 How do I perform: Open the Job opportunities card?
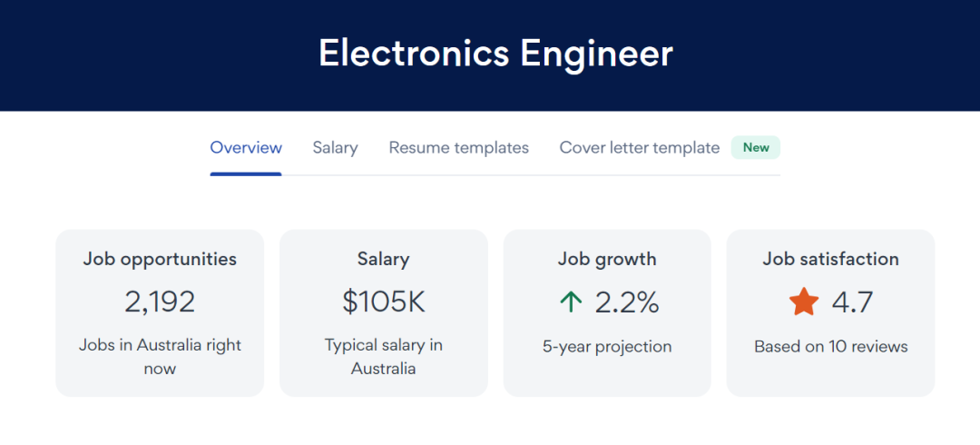pos(160,259)
